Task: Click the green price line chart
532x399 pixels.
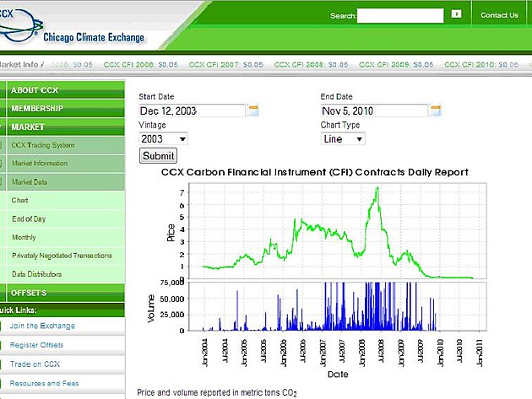Action: pos(338,230)
